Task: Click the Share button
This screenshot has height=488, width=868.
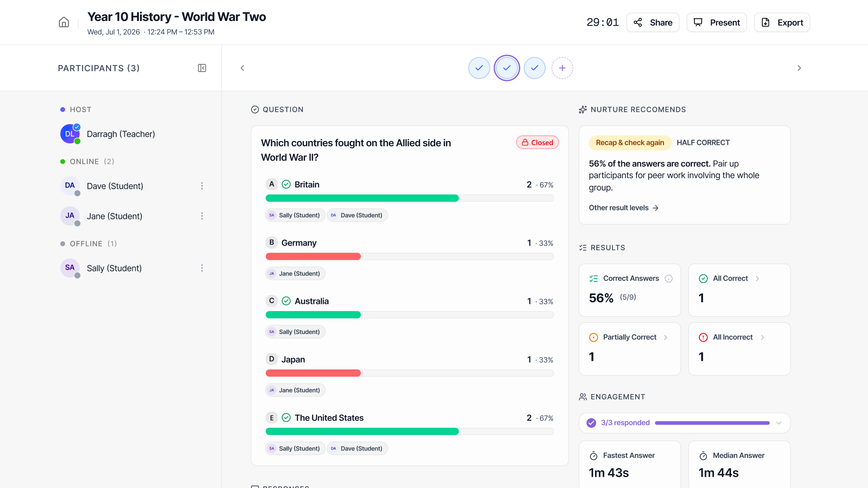Action: (x=653, y=22)
